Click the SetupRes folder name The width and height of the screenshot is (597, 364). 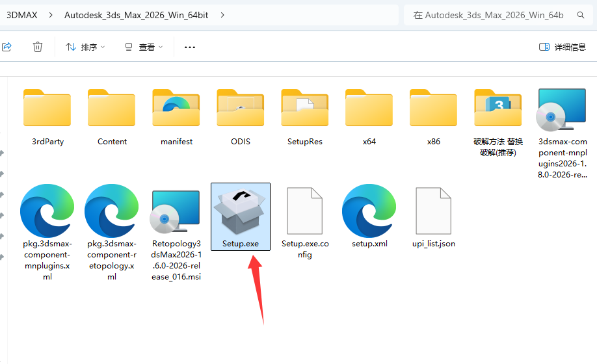[304, 142]
